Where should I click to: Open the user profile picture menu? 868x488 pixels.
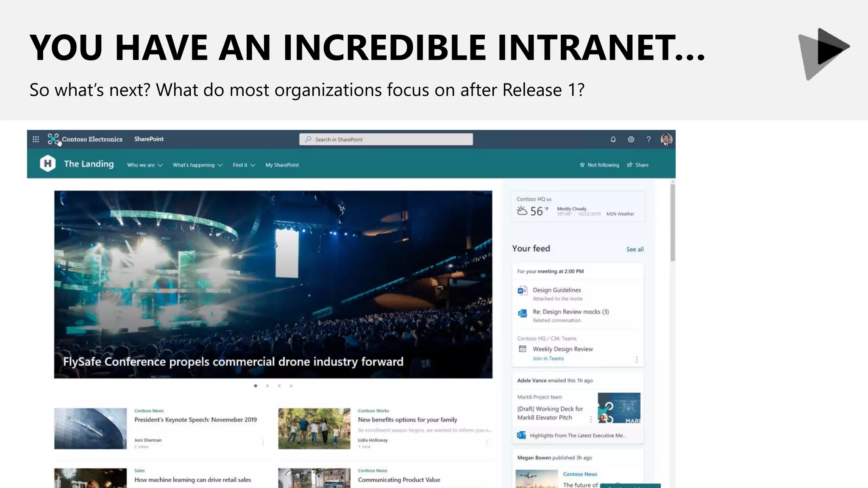(666, 139)
